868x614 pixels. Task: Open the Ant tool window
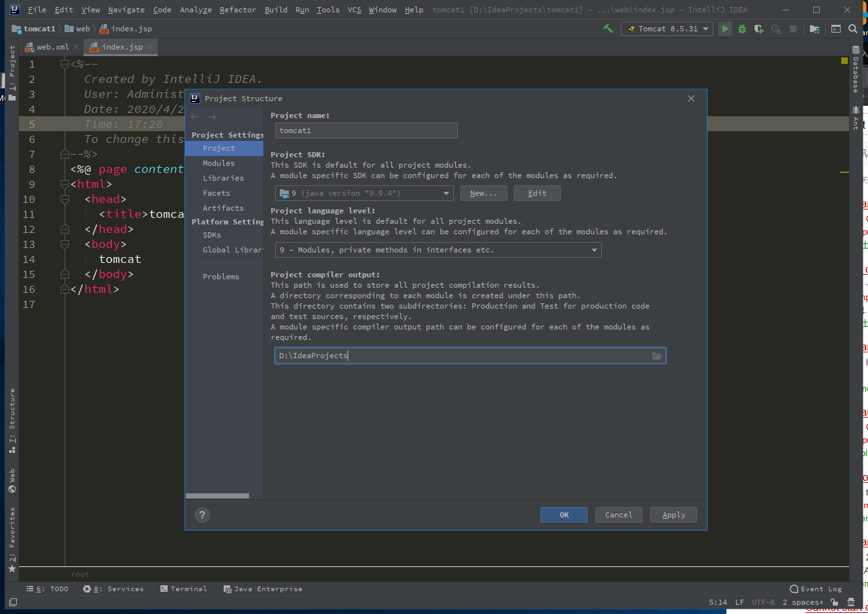856,118
